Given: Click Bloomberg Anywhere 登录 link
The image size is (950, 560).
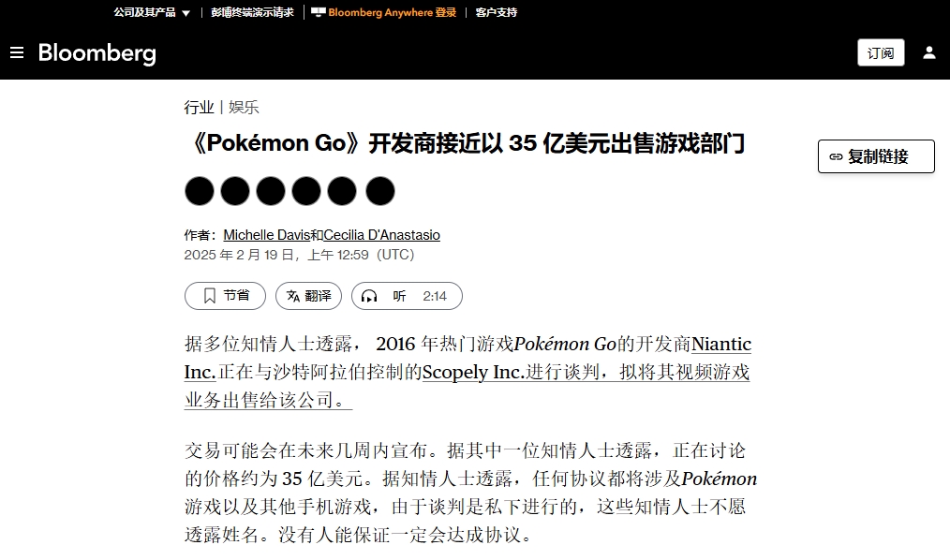Looking at the screenshot, I should click(x=392, y=12).
